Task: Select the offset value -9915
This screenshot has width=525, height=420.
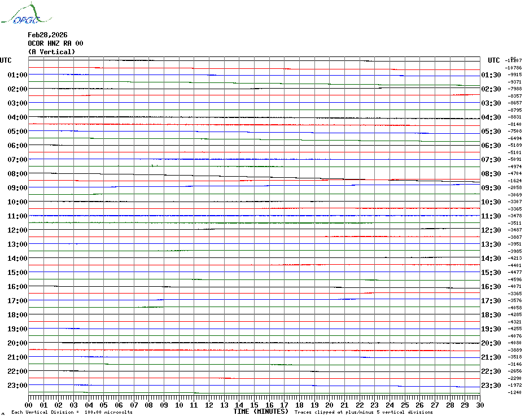Action: click(x=515, y=75)
